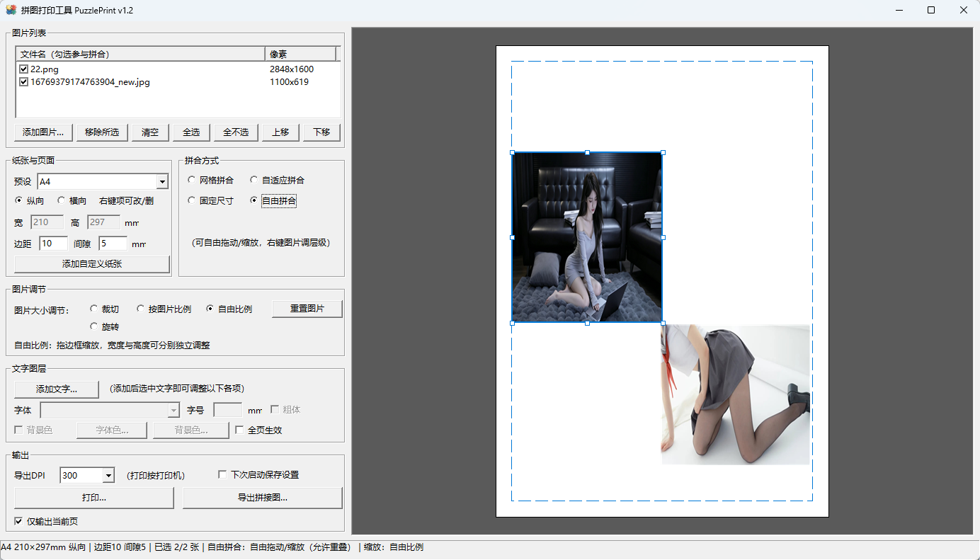980x560 pixels.
Task: Select 裁切 image resize option
Action: click(93, 309)
